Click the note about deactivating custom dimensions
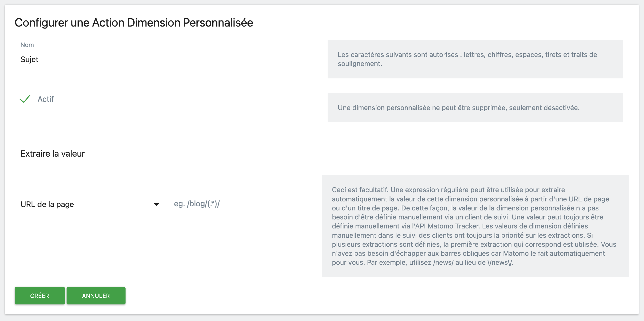644x321 pixels. pyautogui.click(x=458, y=108)
